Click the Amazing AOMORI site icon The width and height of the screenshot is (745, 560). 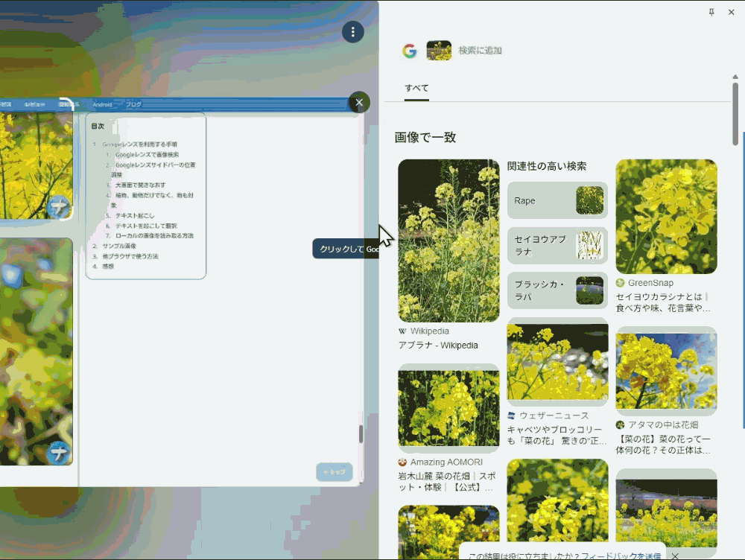point(402,462)
